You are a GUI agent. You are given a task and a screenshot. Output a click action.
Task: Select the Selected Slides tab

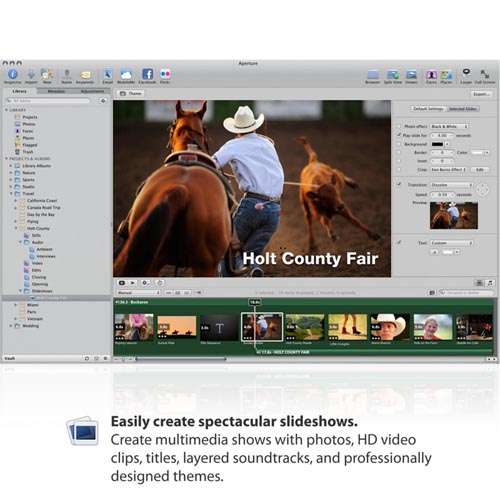tap(463, 109)
